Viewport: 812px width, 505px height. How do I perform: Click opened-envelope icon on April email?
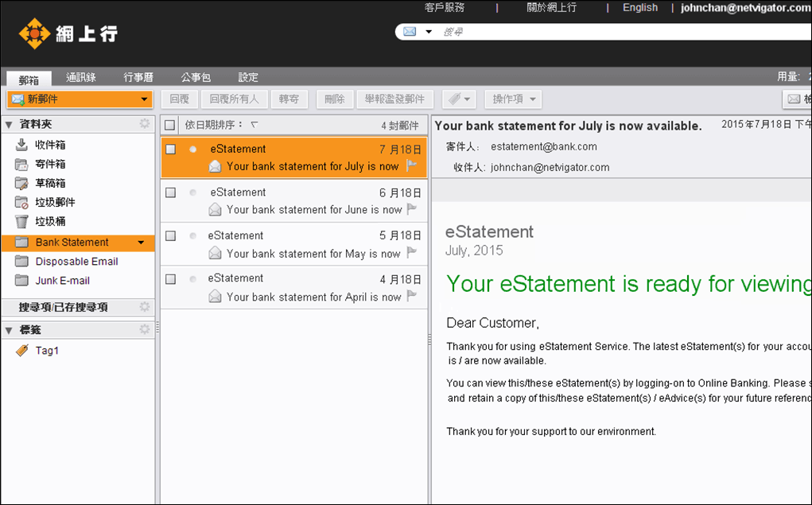coord(215,297)
